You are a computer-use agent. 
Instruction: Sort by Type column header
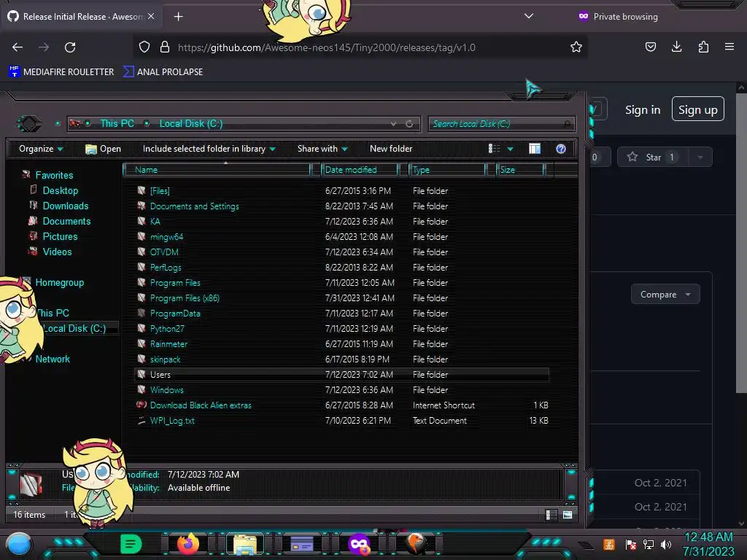[x=447, y=169]
